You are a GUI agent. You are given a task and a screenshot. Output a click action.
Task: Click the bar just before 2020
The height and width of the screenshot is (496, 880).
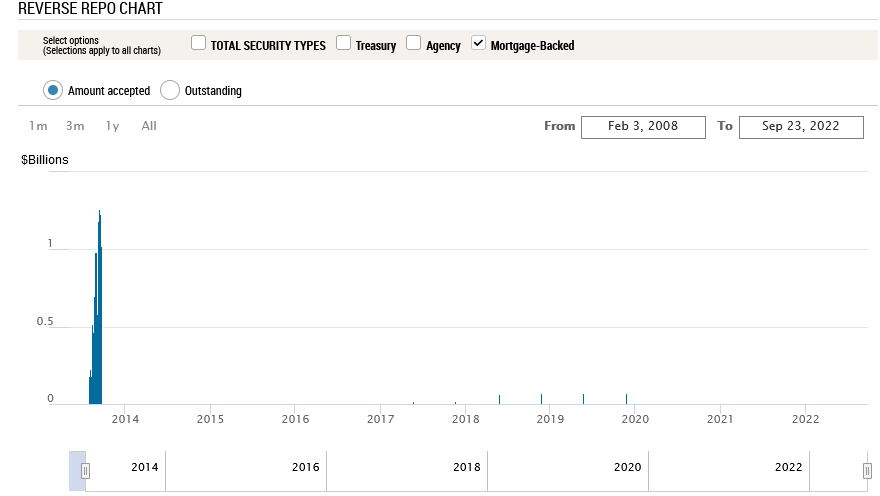pos(626,399)
